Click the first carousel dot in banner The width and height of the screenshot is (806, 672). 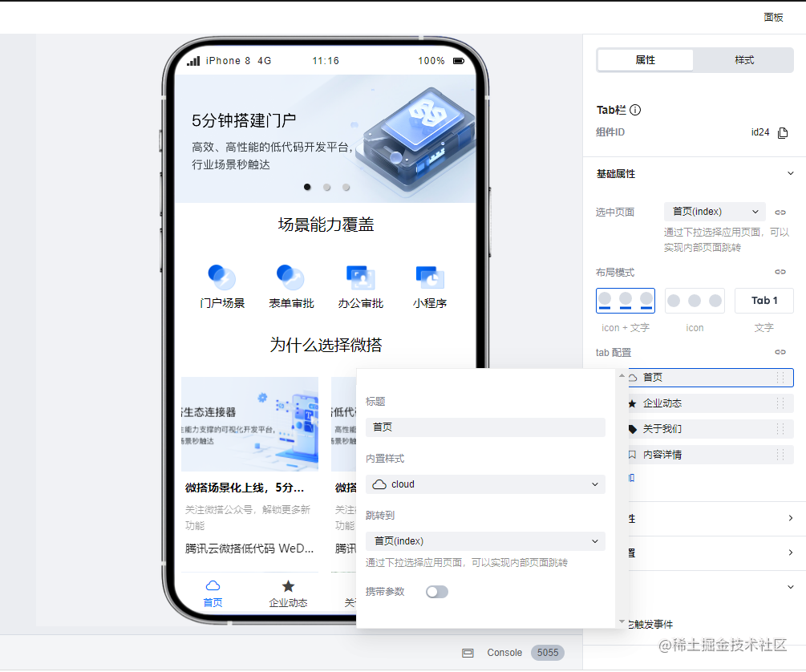[x=307, y=187]
